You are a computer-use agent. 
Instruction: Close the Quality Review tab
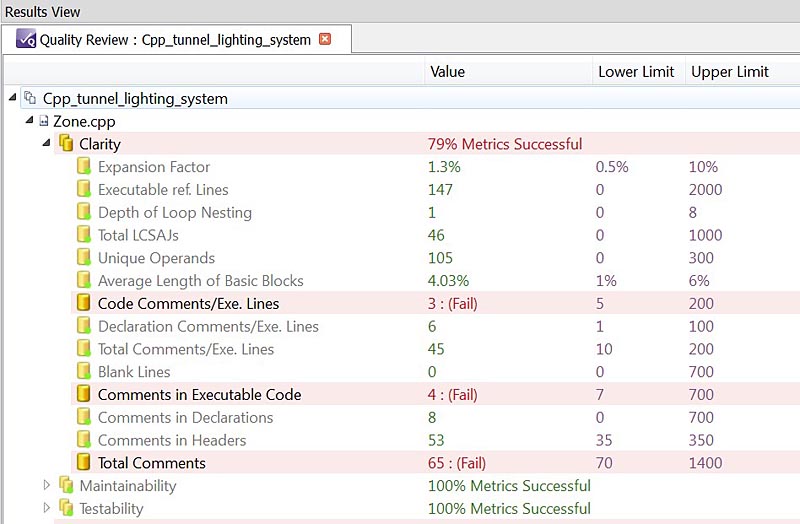324,39
